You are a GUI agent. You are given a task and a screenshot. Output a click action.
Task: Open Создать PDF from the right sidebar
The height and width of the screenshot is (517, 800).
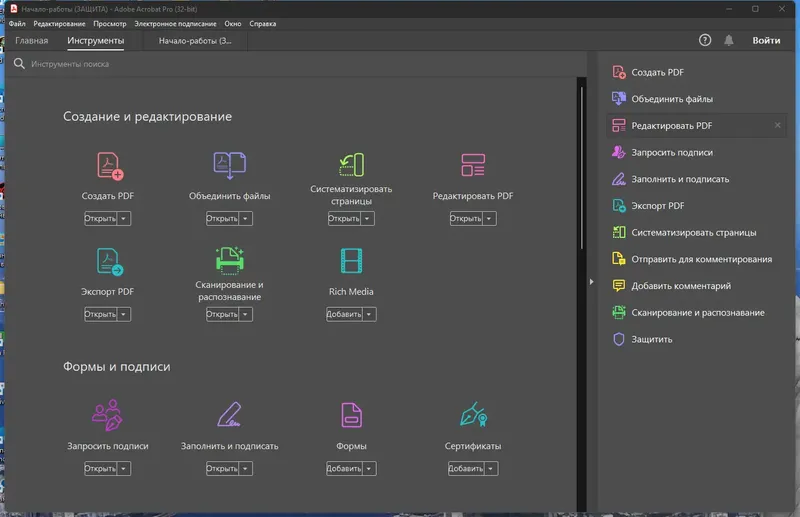click(696, 72)
